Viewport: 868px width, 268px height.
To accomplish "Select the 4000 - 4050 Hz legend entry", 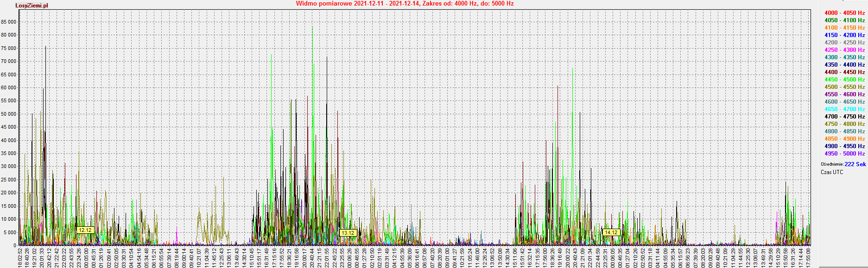I will [844, 13].
